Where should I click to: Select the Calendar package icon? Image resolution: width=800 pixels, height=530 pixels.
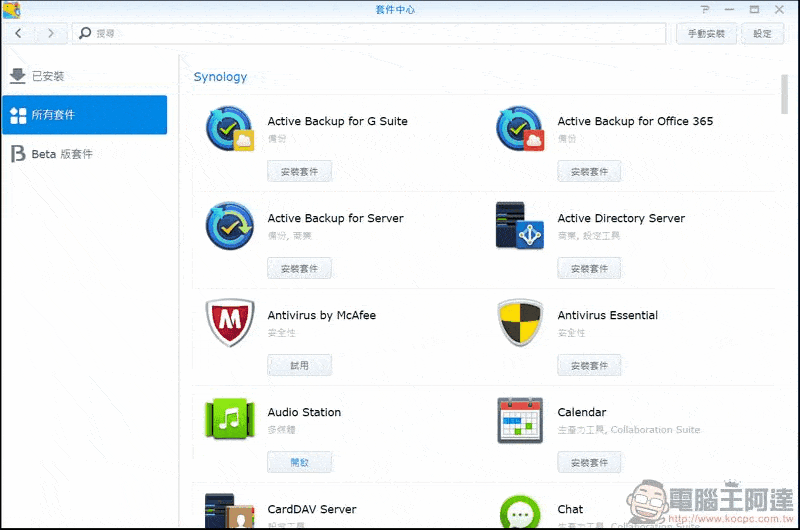pyautogui.click(x=519, y=420)
